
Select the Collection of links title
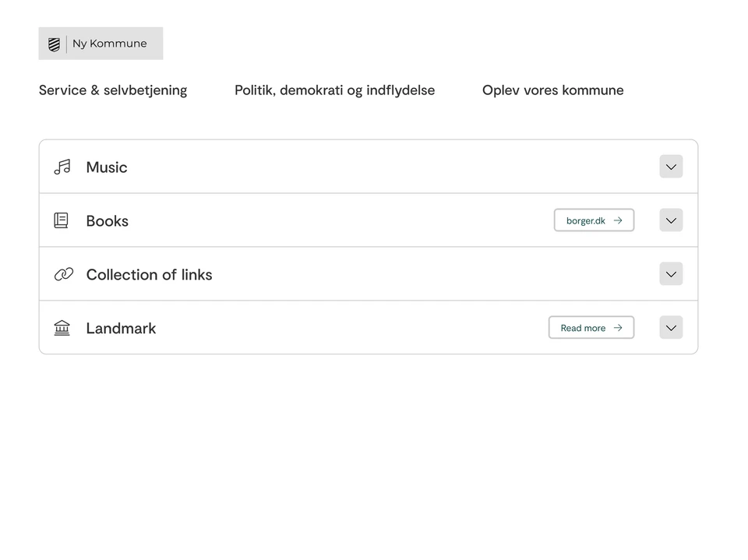click(x=149, y=275)
